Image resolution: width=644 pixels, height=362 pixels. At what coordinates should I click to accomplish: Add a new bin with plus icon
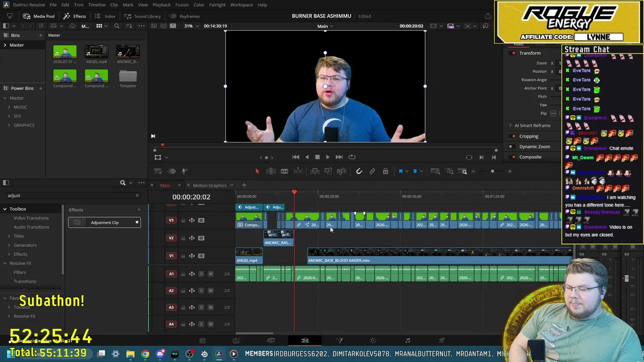point(40,35)
